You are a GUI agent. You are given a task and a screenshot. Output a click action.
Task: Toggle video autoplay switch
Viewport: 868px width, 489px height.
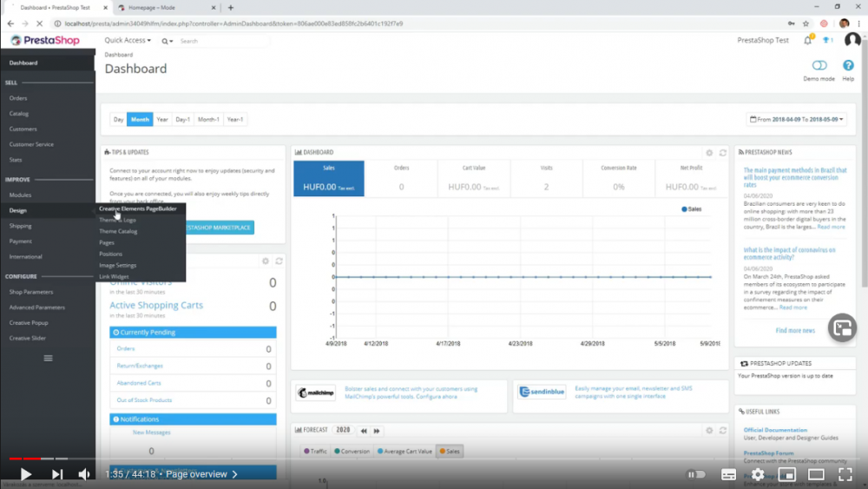pos(696,474)
